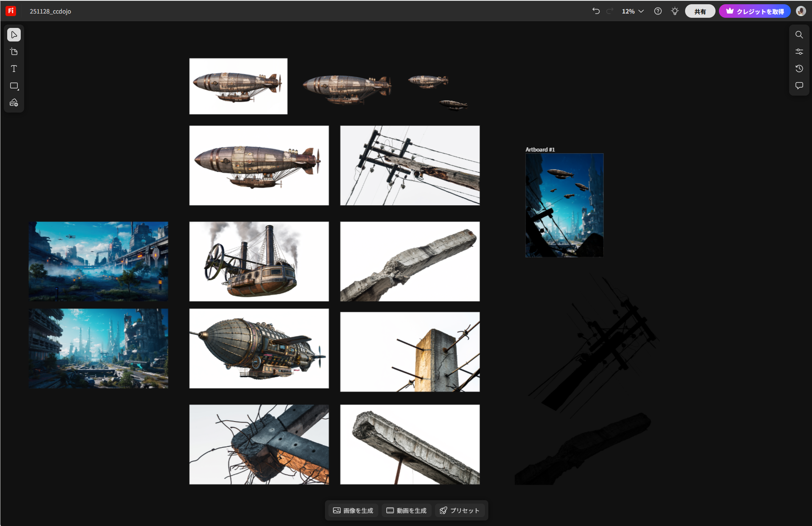Toggle the lightbulb theme icon

[675, 11]
